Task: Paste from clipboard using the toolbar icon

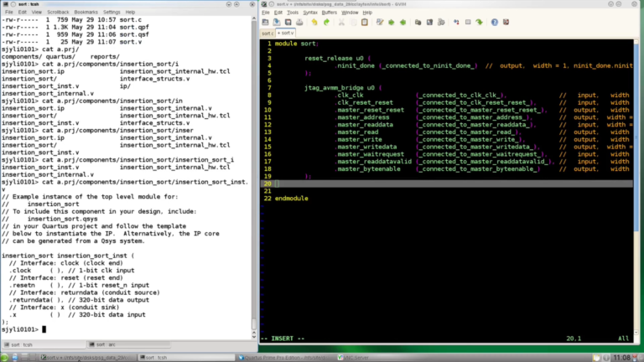Action: (x=364, y=22)
